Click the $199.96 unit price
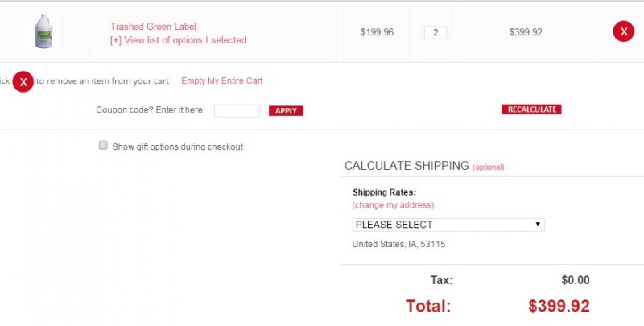The image size is (644, 326). pyautogui.click(x=378, y=32)
